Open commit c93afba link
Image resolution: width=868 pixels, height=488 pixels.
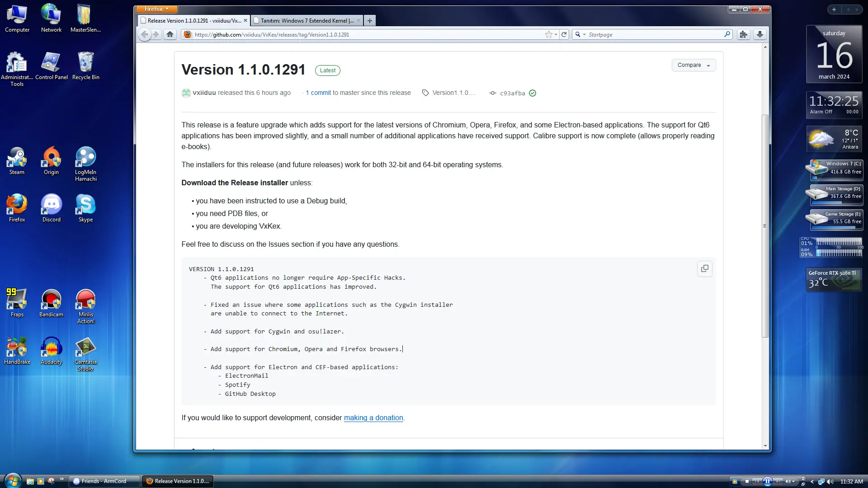[512, 93]
